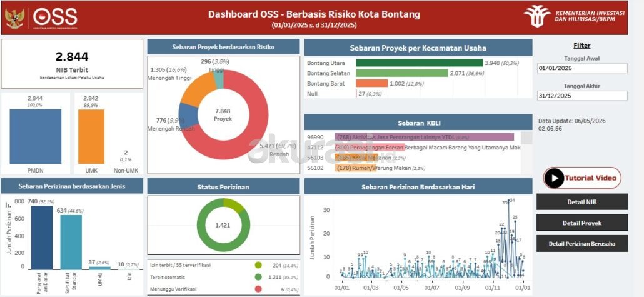
Task: Open Detail Perizinan Berusaha page
Action: (582, 244)
